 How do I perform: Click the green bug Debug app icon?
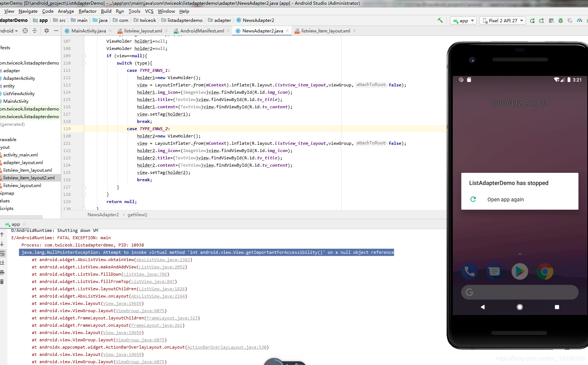pyautogui.click(x=561, y=20)
